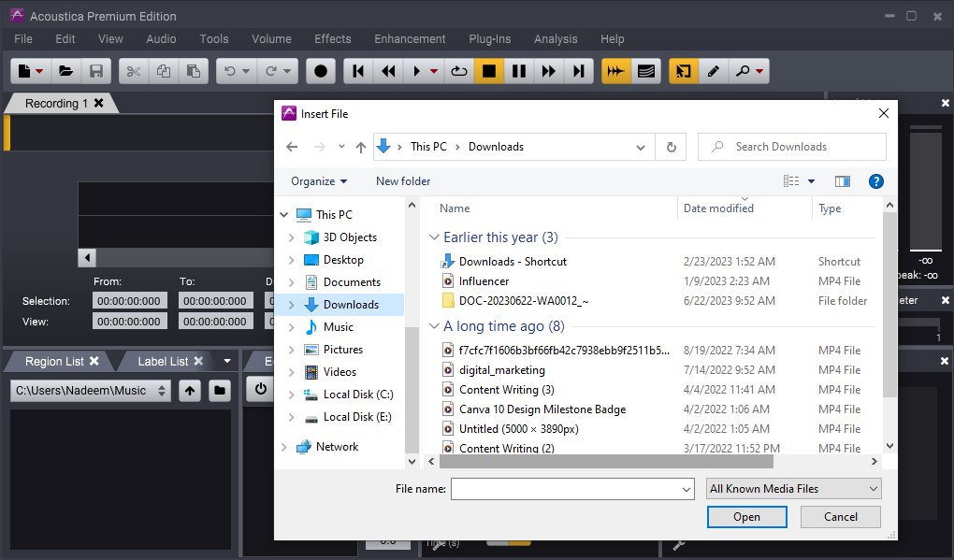Screen dimensions: 954x560
Task: Click the New file toolbar icon
Action: click(24, 71)
